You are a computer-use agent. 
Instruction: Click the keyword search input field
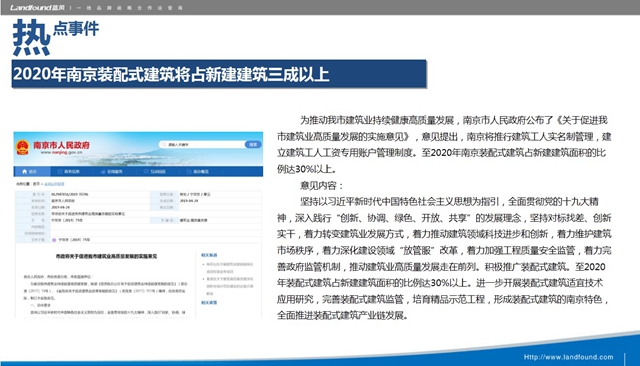202,144
